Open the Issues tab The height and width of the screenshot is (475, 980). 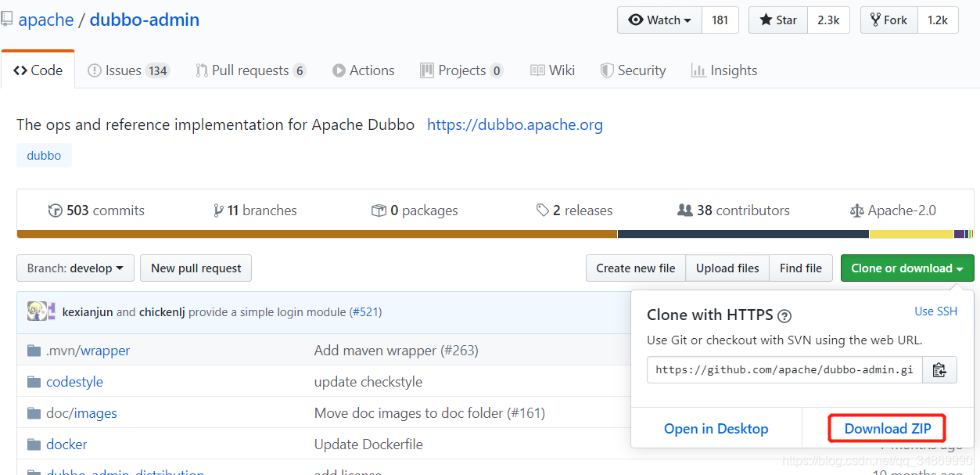pos(128,70)
